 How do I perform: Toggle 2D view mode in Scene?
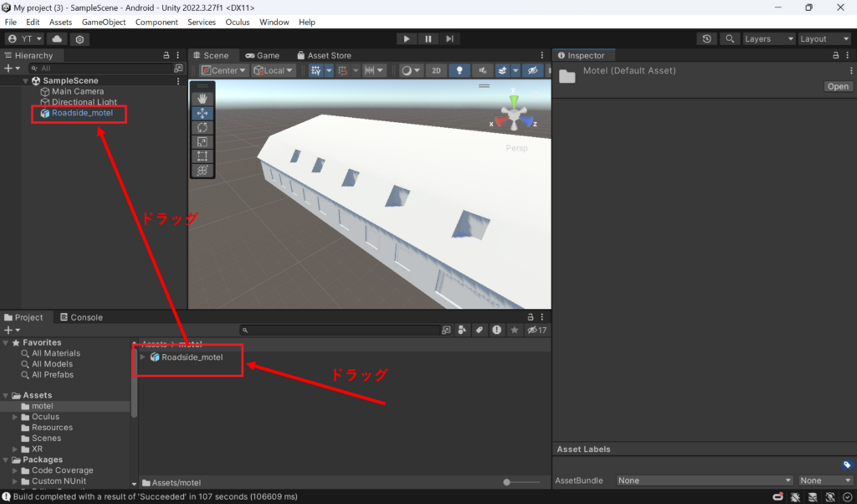point(436,70)
